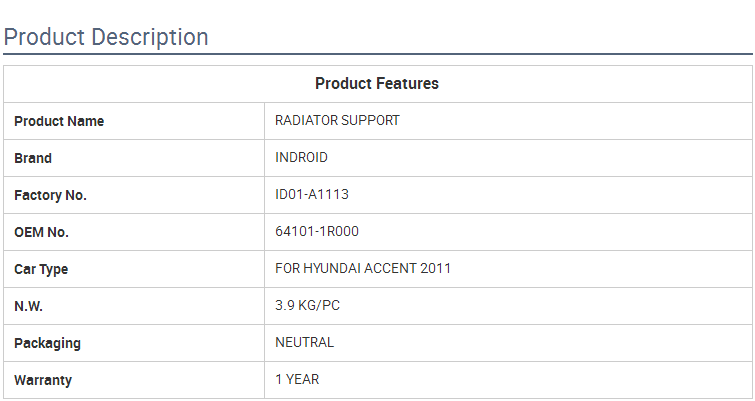Click the divider line under Product Description
The height and width of the screenshot is (401, 755).
pos(377,54)
